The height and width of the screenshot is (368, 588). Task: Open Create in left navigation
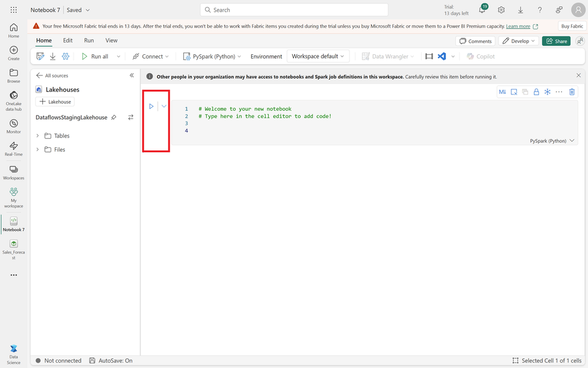point(14,53)
